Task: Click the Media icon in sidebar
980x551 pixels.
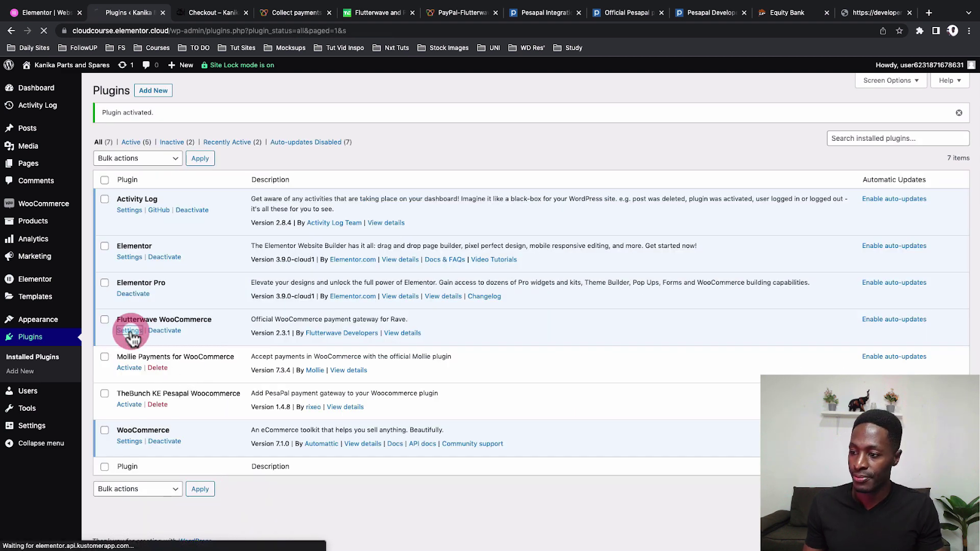Action: tap(9, 146)
